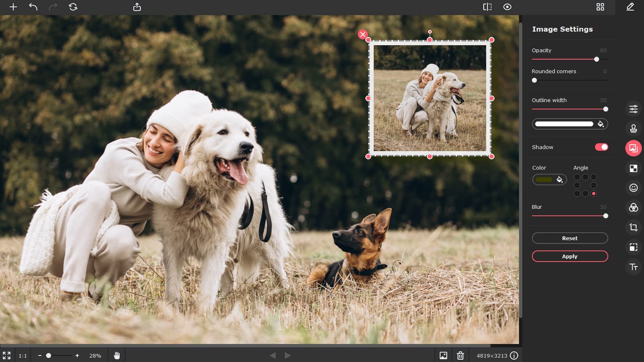Viewport: 644px width, 362px height.
Task: Toggle the eye preview icon
Action: coord(507,7)
